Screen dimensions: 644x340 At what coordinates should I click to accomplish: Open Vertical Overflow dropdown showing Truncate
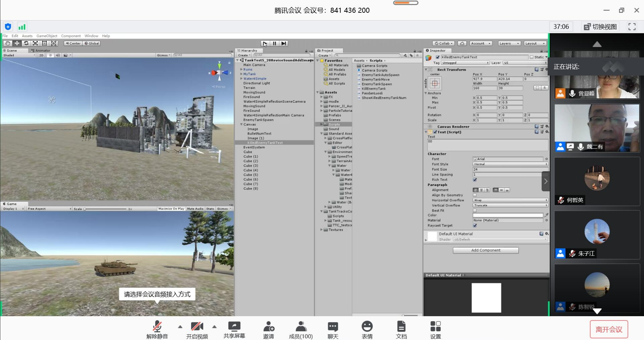point(511,205)
